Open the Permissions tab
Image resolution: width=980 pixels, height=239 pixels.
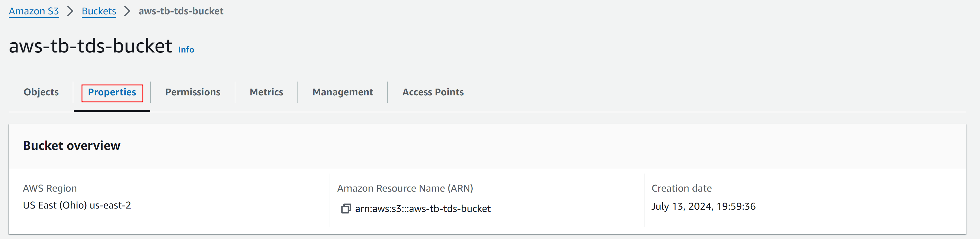192,92
